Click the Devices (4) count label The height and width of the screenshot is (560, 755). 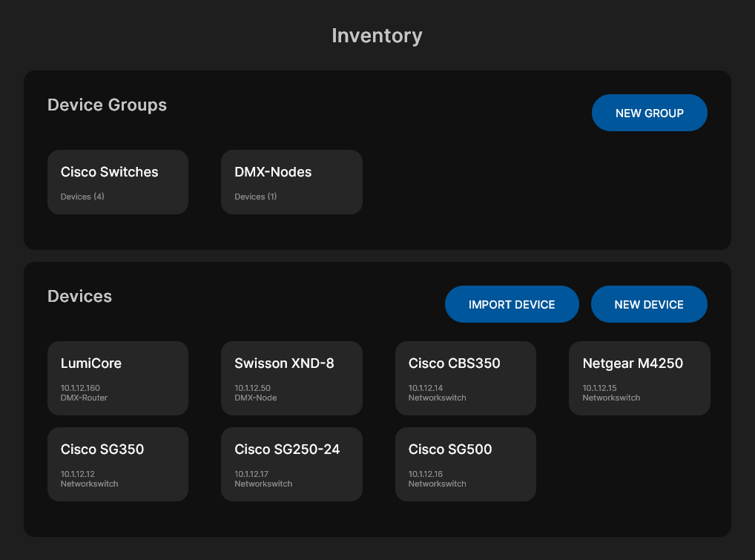[82, 197]
